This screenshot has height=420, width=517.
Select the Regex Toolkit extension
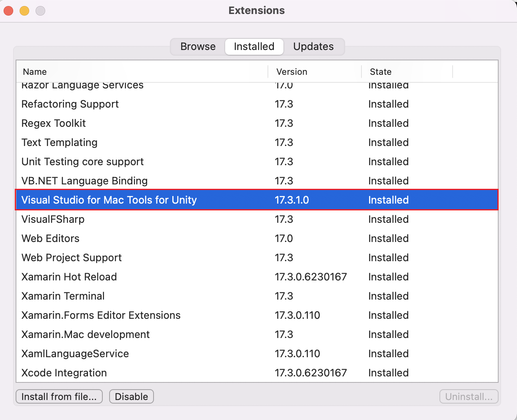pyautogui.click(x=53, y=123)
